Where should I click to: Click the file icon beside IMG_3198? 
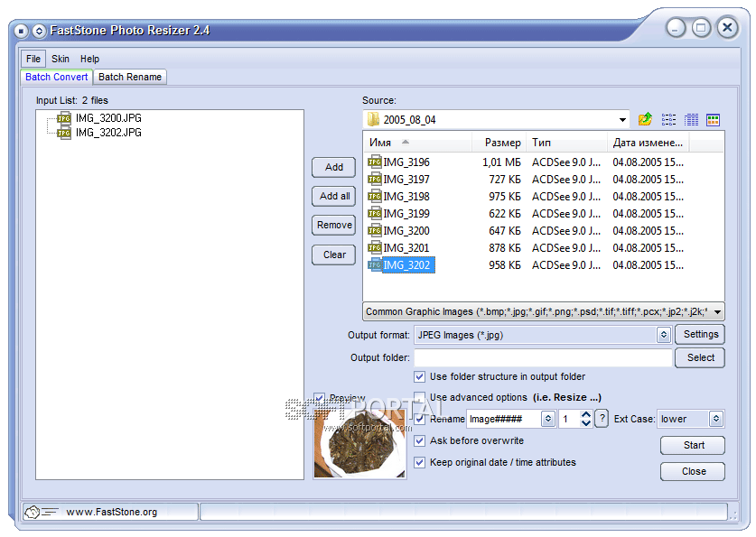(x=375, y=197)
